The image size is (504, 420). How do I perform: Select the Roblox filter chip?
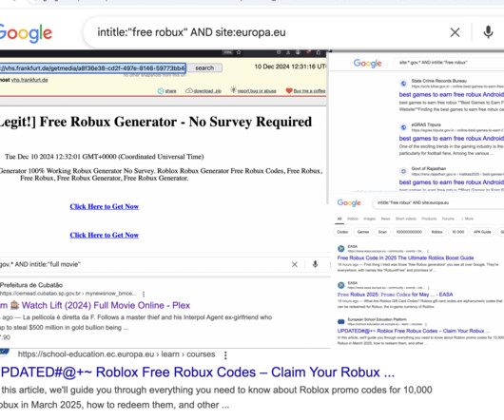tap(436, 232)
